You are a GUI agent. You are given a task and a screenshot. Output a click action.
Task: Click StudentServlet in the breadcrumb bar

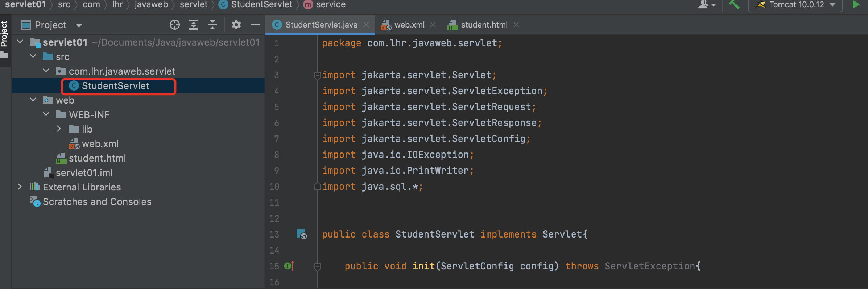(255, 4)
